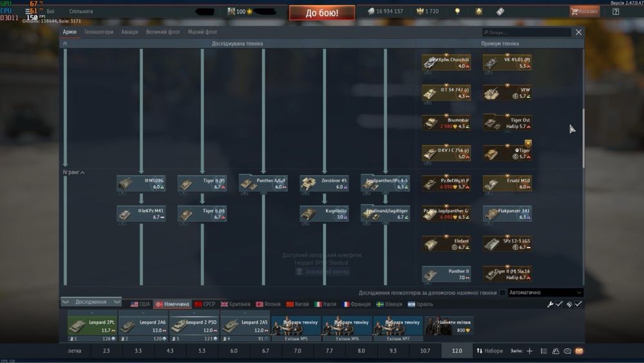Select the СРСР nation tab
Viewport: 644px width, 363px height.
point(205,304)
